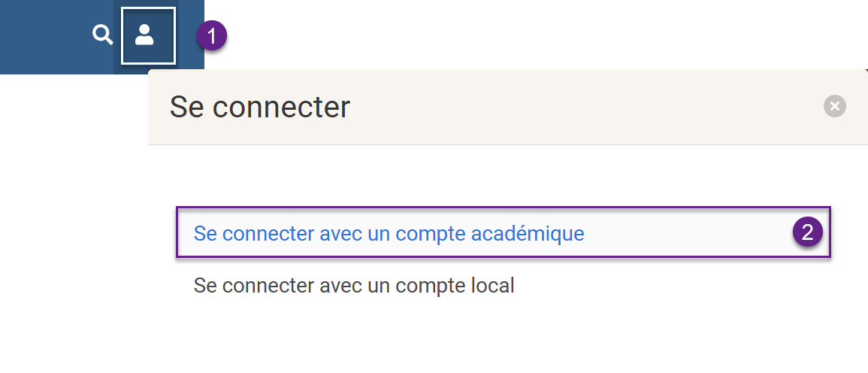Click inside the purple-outlined academic option row

[x=676, y=233]
